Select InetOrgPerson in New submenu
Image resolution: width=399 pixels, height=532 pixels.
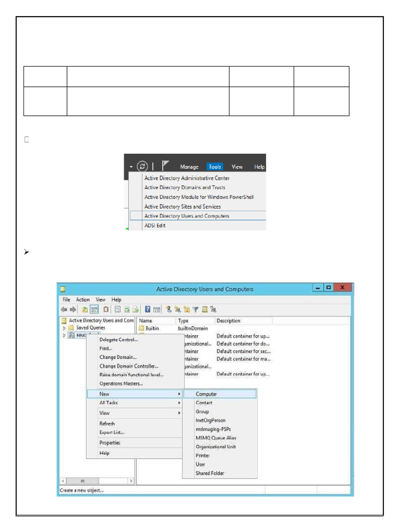[210, 420]
